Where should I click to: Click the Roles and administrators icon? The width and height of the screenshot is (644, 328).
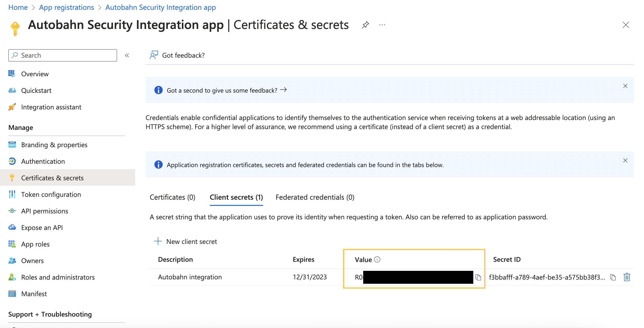(12, 277)
